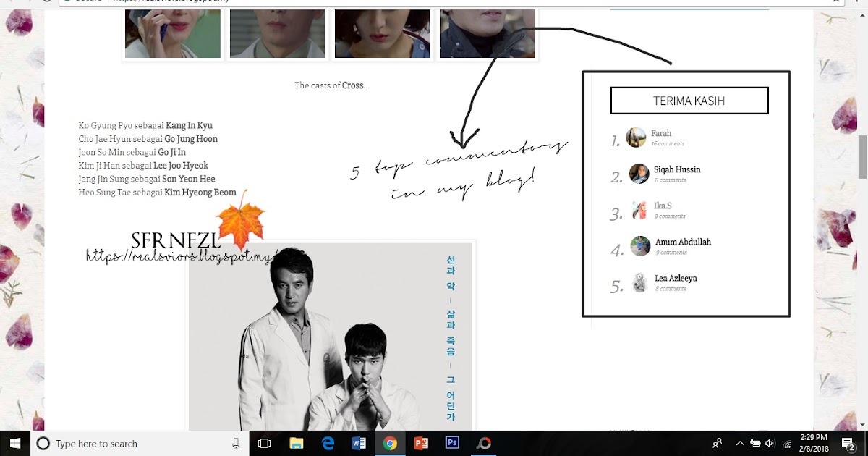Open File Explorer from the taskbar
This screenshot has width=868, height=456.
pyautogui.click(x=296, y=443)
